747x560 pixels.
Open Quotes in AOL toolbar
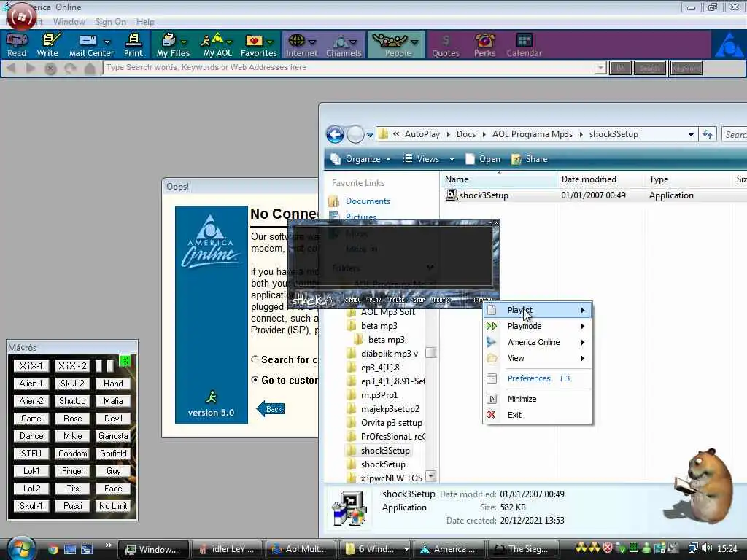click(446, 45)
